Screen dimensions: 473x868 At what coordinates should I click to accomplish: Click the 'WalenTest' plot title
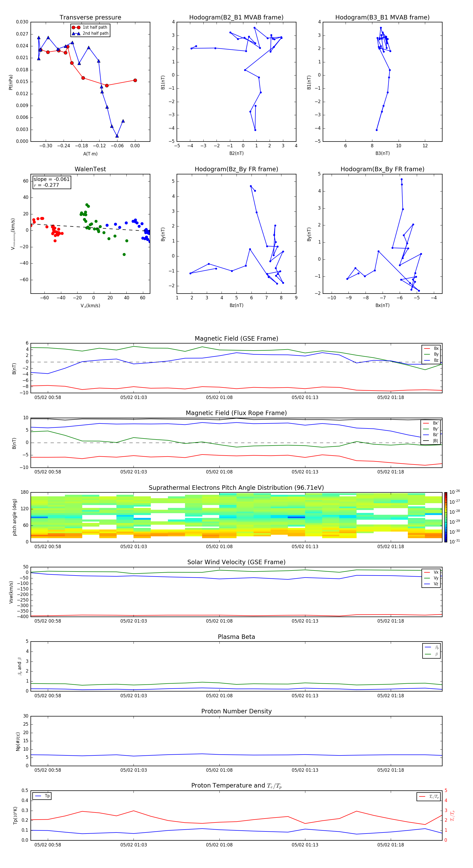click(x=90, y=169)
